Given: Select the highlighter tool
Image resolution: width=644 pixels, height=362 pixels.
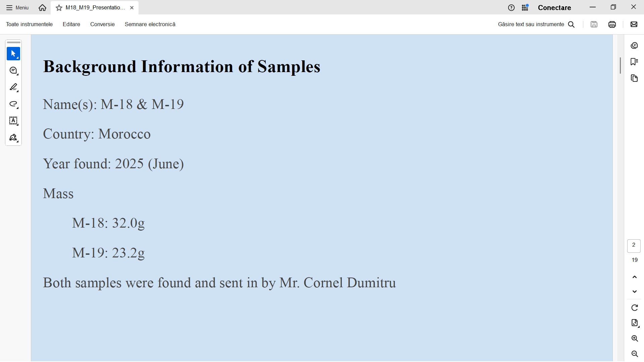Looking at the screenshot, I should coord(13,87).
